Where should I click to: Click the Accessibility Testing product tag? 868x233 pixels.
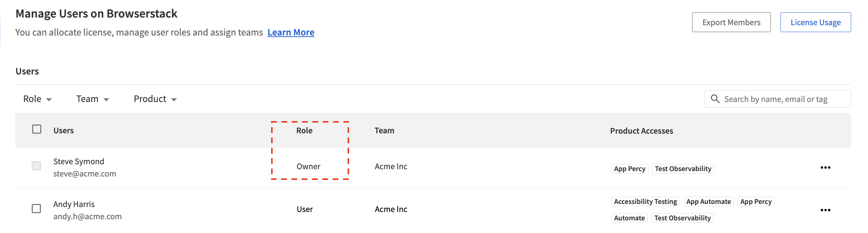[645, 202]
